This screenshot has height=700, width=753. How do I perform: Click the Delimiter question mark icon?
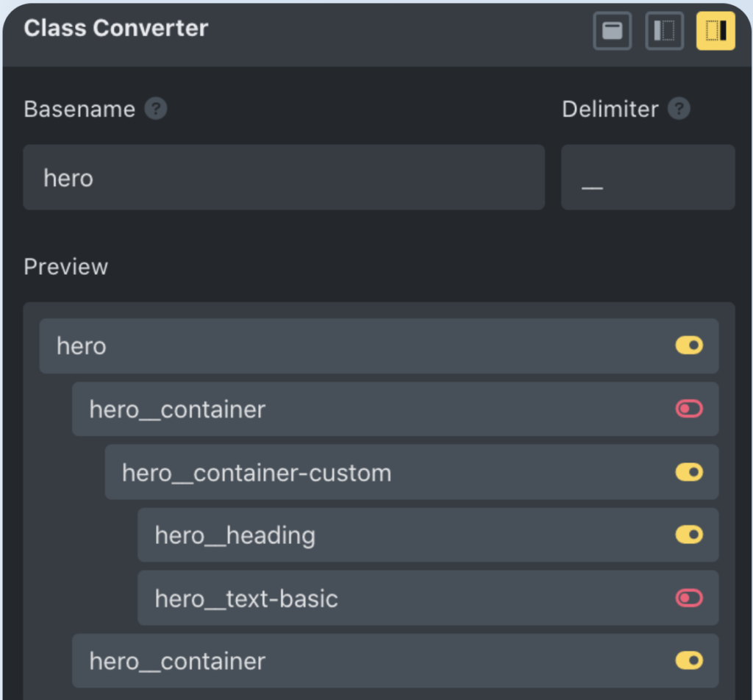click(x=679, y=108)
